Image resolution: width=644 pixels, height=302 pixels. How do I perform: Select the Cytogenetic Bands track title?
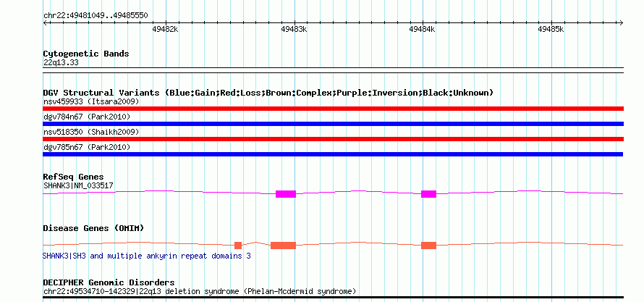(86, 54)
